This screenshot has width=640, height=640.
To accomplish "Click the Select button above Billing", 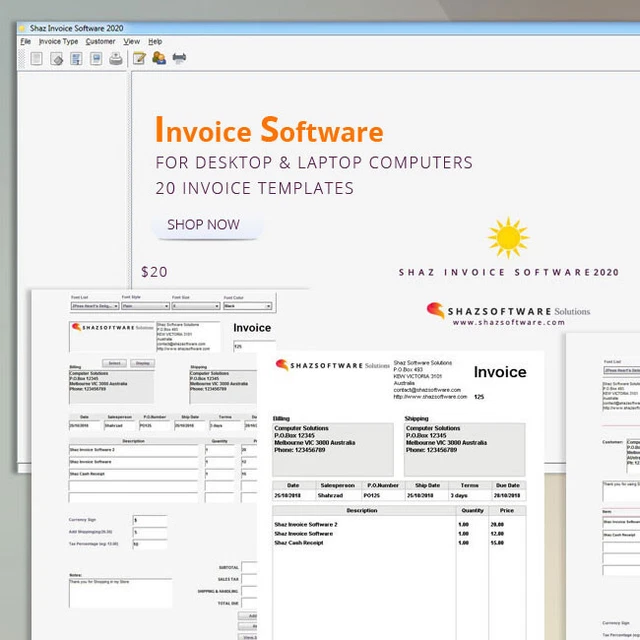I will coord(114,363).
